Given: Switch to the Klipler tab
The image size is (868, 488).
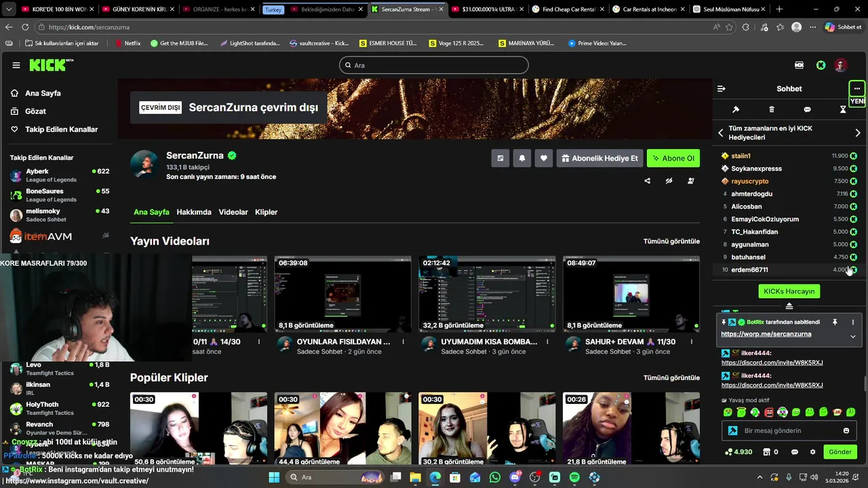Looking at the screenshot, I should pos(267,212).
